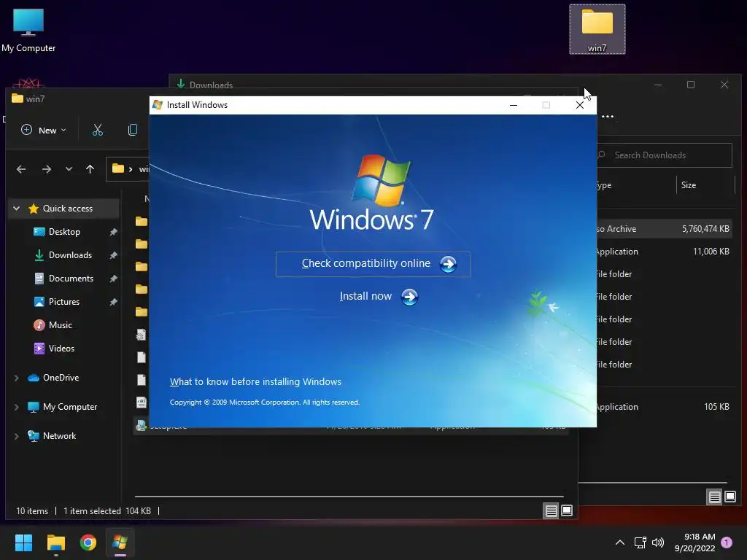Click the Check compatibility online arrow icon
The image size is (747, 560).
click(x=448, y=264)
